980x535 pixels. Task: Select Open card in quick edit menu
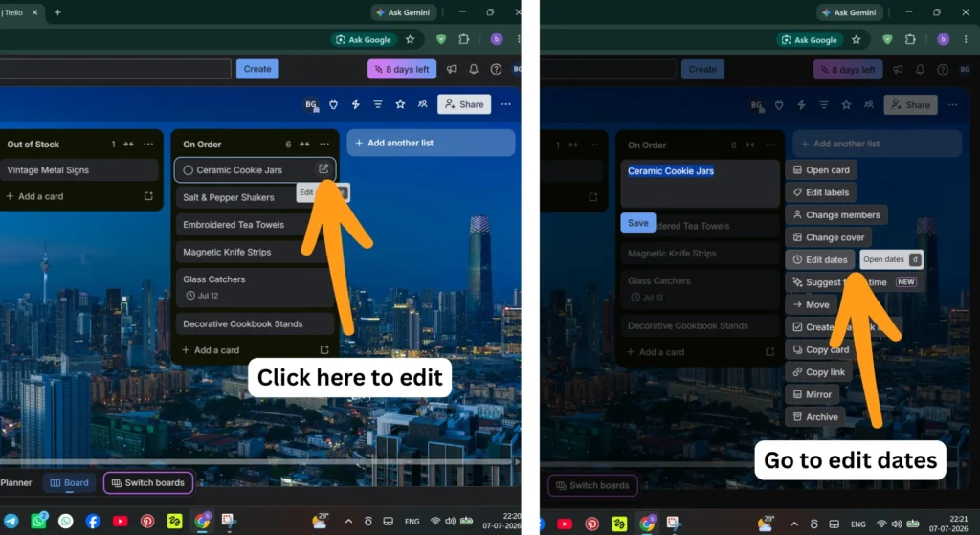coord(821,170)
